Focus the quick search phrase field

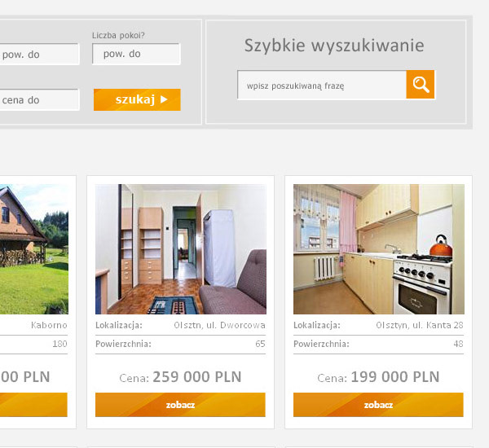(322, 85)
